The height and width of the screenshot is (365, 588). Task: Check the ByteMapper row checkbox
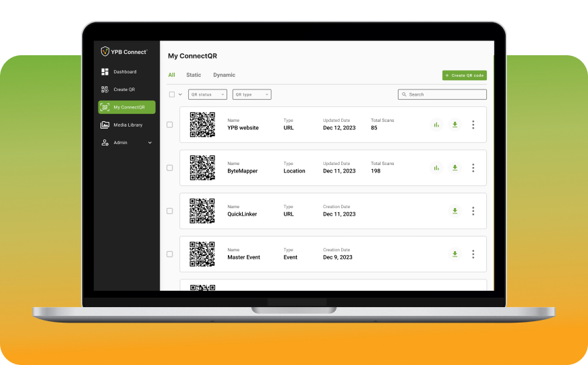point(169,168)
